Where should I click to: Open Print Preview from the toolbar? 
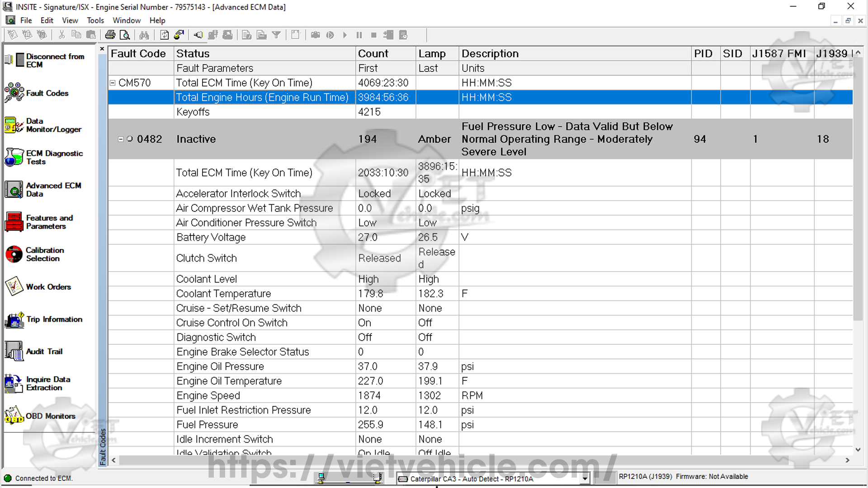(x=125, y=35)
